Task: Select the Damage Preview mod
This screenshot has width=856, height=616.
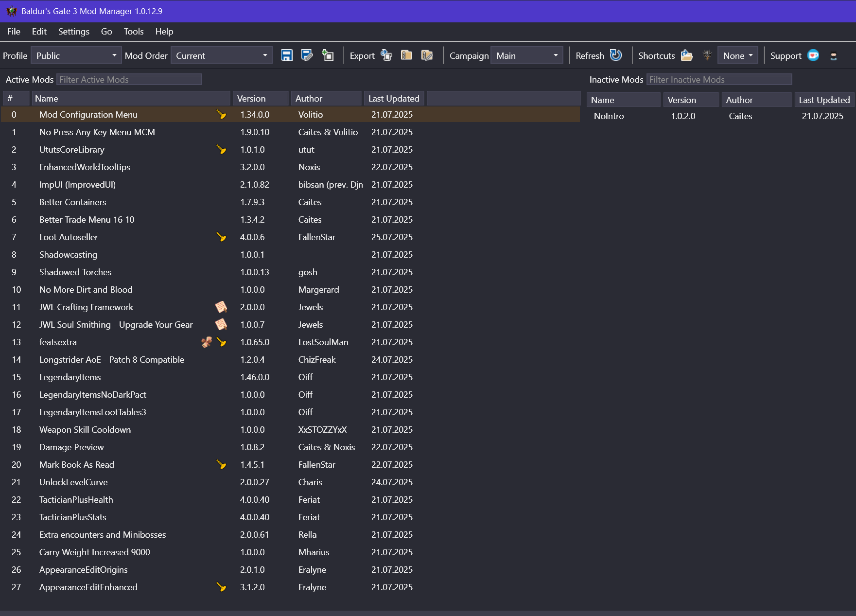Action: pos(291,447)
